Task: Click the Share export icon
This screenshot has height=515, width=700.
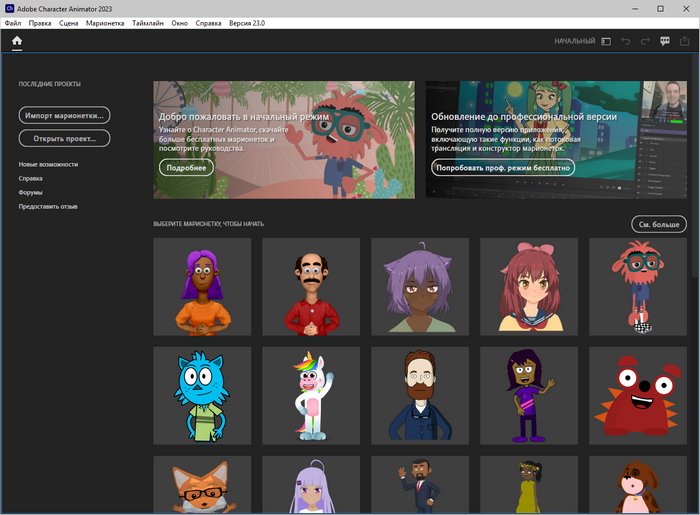Action: tap(684, 41)
